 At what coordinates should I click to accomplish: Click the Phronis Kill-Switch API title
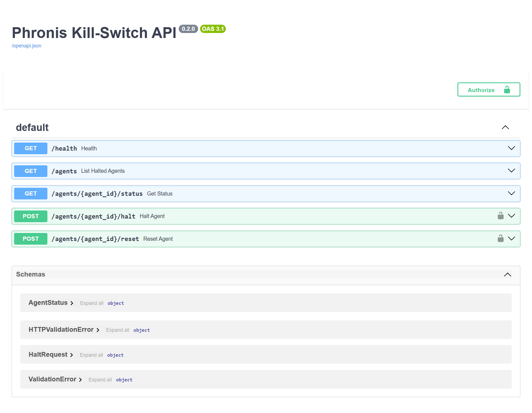click(94, 33)
